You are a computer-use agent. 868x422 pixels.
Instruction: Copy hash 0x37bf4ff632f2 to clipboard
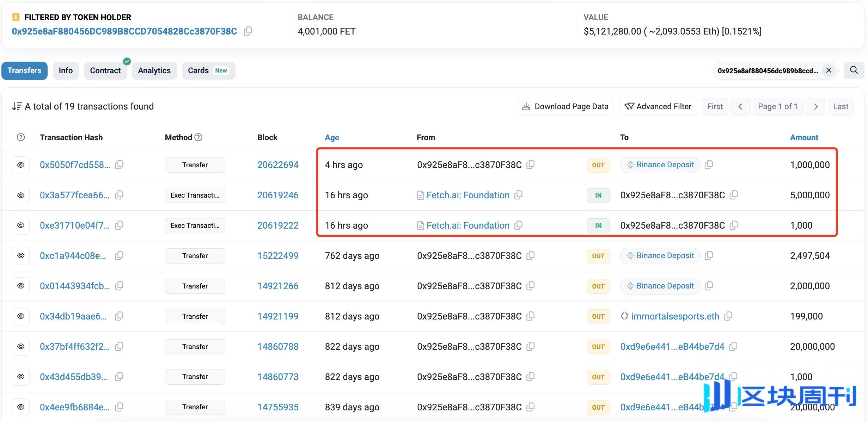[120, 346]
